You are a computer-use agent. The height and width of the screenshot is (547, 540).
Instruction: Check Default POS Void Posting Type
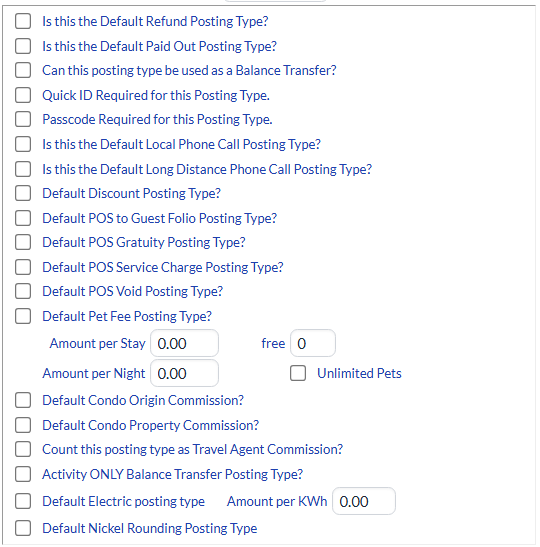click(x=23, y=291)
